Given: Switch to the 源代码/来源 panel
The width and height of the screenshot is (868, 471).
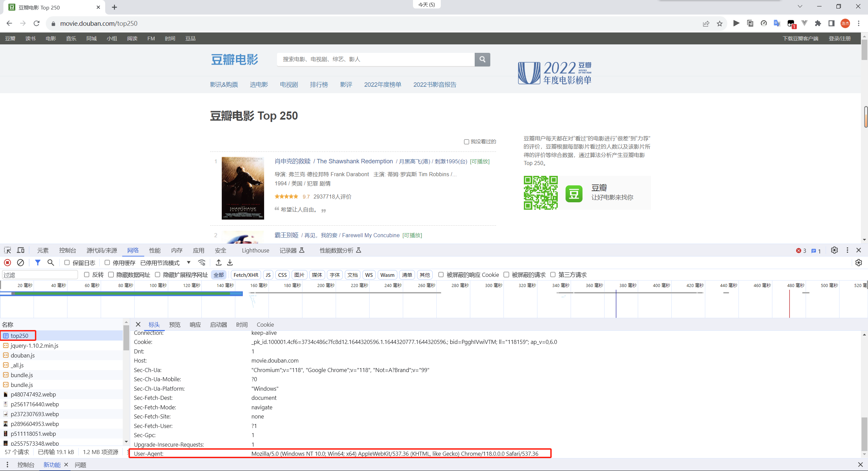Looking at the screenshot, I should pyautogui.click(x=102, y=250).
